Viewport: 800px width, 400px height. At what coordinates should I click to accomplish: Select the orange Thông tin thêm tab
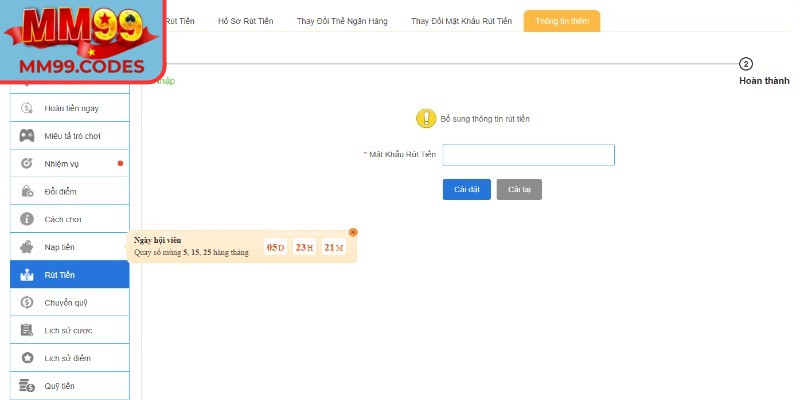click(562, 21)
